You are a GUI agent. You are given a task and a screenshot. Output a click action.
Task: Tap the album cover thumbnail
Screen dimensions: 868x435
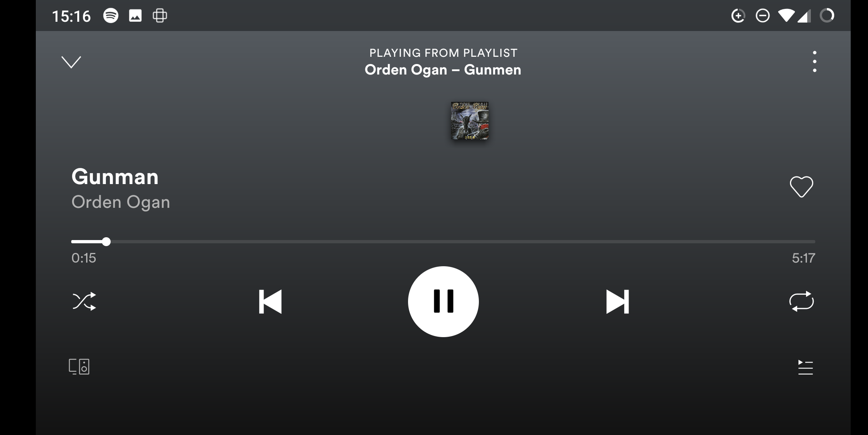pos(470,121)
